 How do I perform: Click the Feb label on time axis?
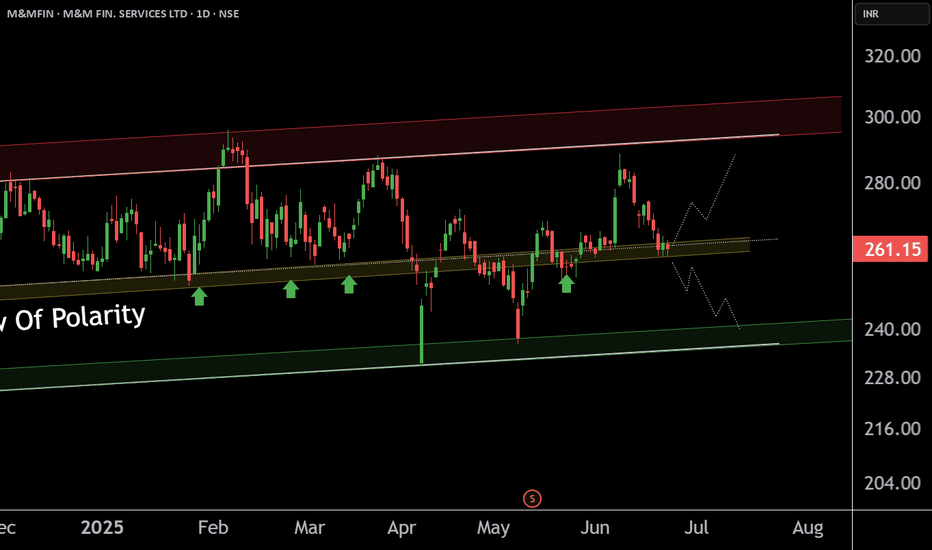[213, 527]
